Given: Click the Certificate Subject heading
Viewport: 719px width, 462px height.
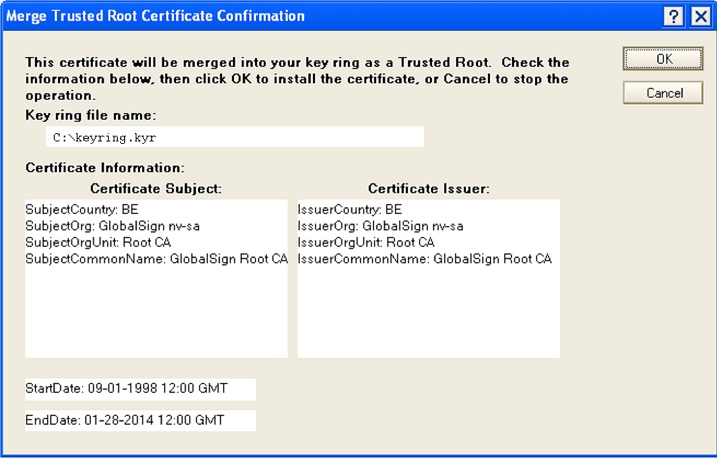Looking at the screenshot, I should (156, 188).
